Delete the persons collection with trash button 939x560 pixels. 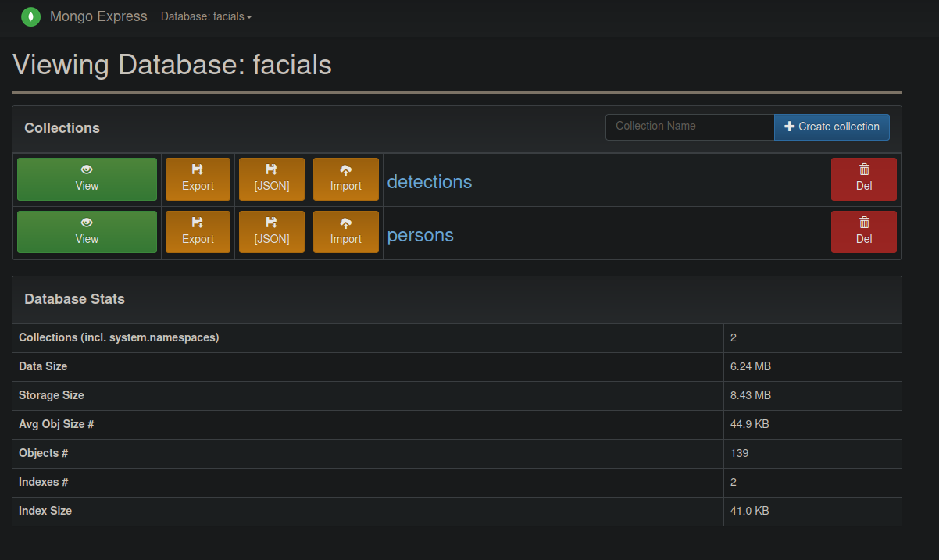click(x=864, y=232)
